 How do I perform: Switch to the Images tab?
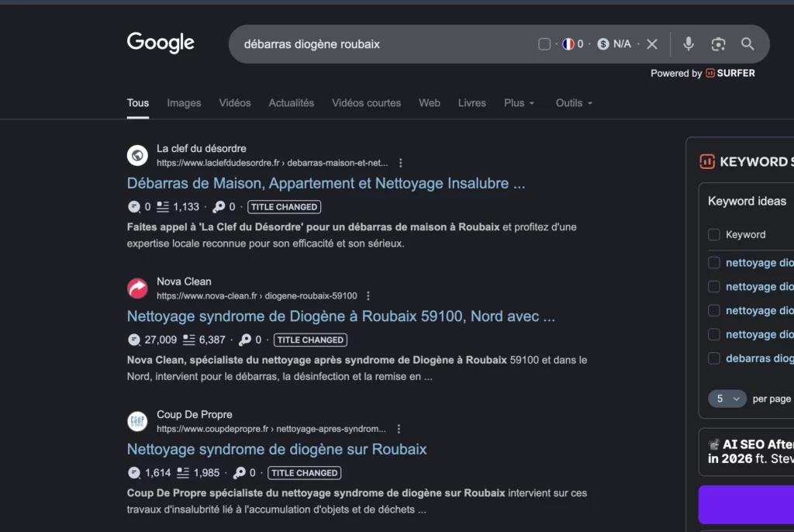point(184,103)
